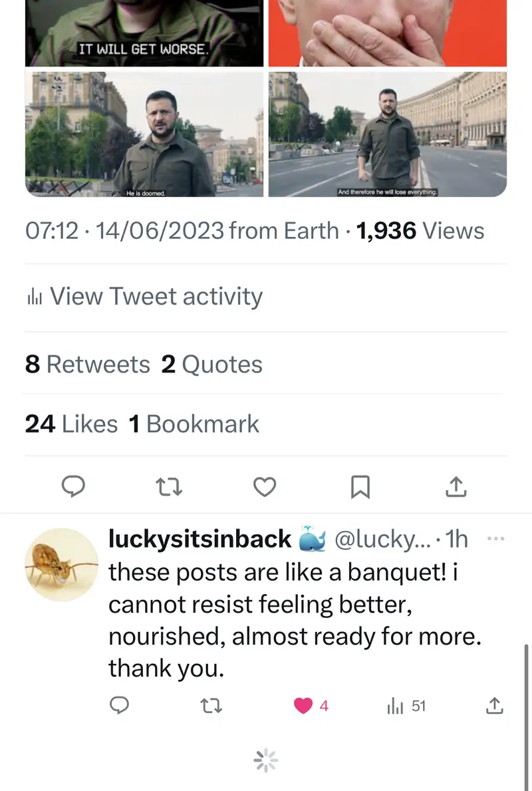Open View Tweet activity
Viewport: 532px width, 791px height.
pyautogui.click(x=156, y=297)
